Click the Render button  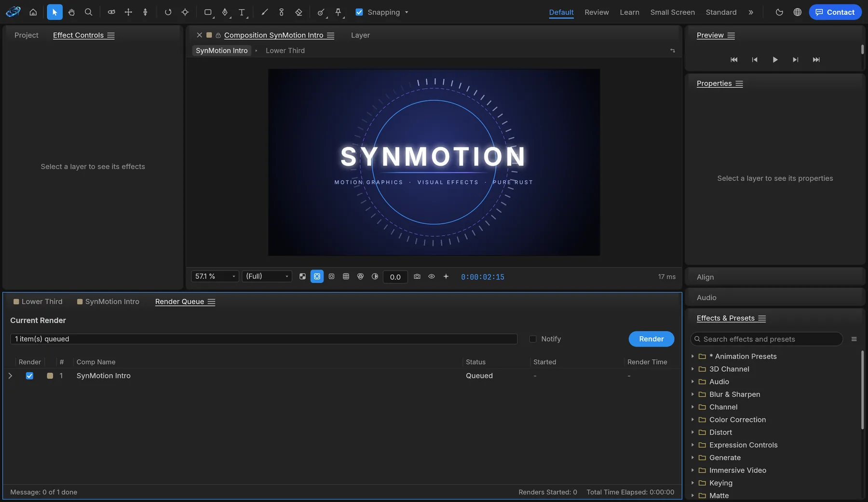coord(651,339)
